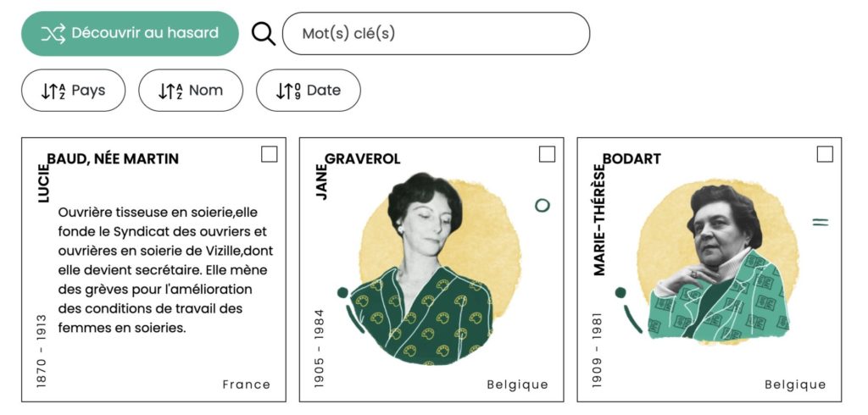
Task: Click the A-Z sort icon beside Pays
Action: [53, 91]
